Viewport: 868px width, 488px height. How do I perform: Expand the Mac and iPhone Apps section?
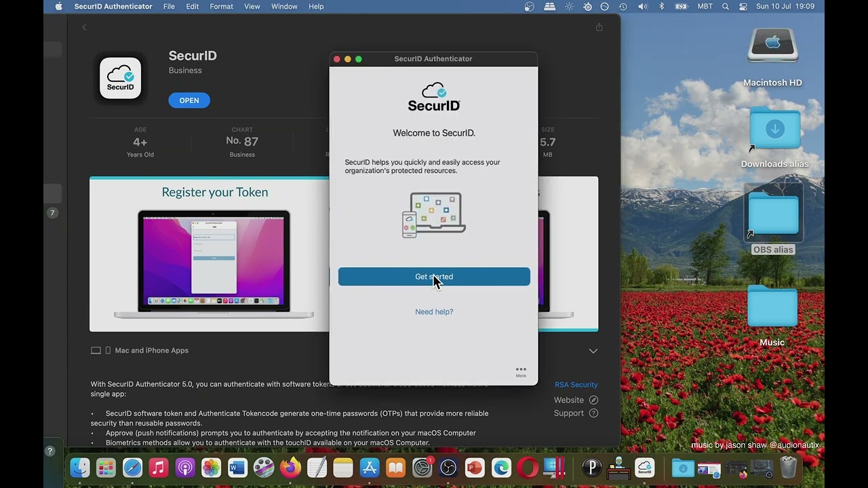593,351
